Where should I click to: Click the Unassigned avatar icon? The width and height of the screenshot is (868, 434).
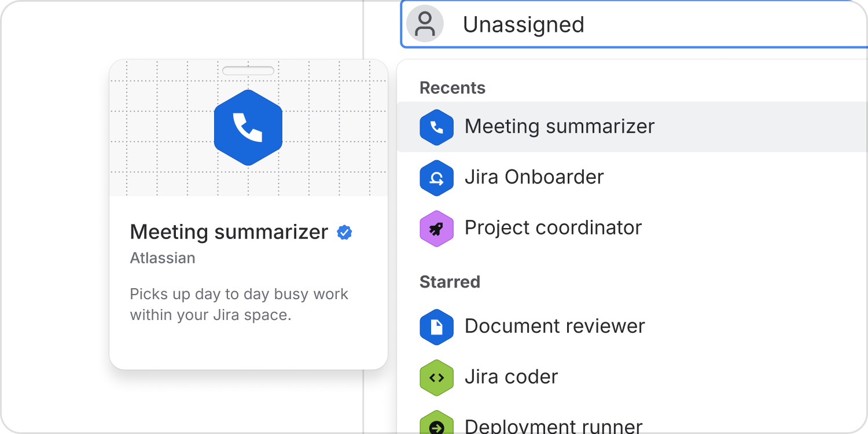coord(425,24)
